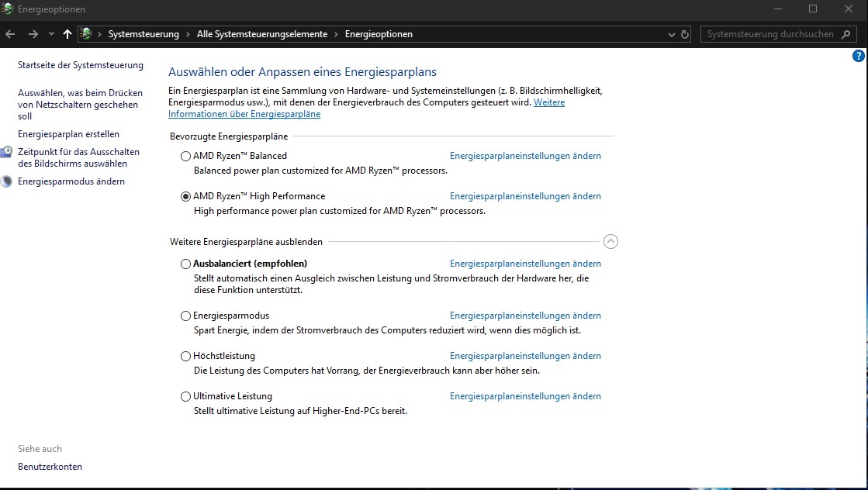Refresh the Energieoptionen page

tap(685, 34)
